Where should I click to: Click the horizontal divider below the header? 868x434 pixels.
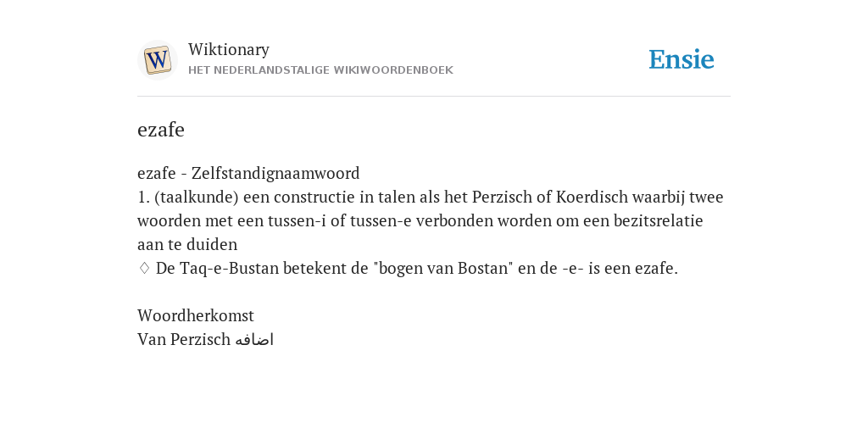pyautogui.click(x=434, y=97)
